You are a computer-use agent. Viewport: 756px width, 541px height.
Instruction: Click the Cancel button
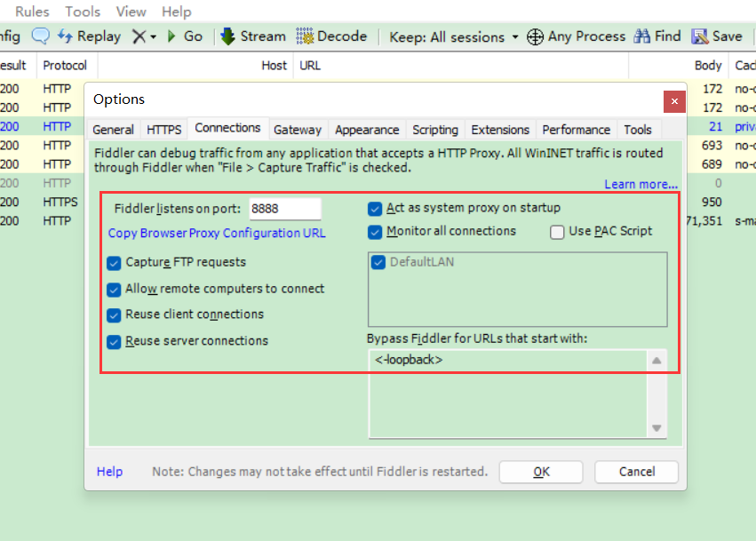coord(636,472)
